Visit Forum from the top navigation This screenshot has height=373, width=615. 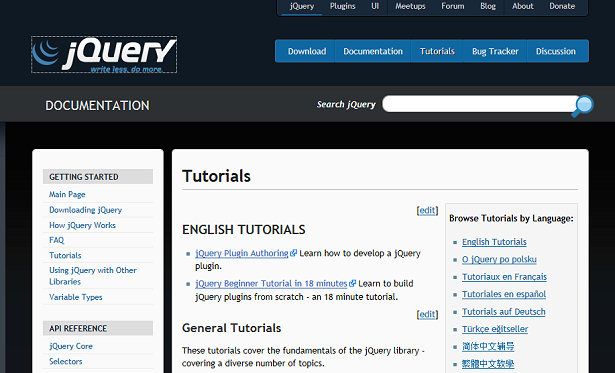click(x=453, y=6)
